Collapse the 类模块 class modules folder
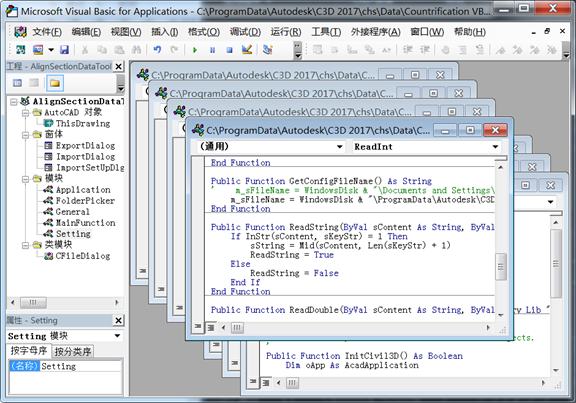 click(x=25, y=245)
